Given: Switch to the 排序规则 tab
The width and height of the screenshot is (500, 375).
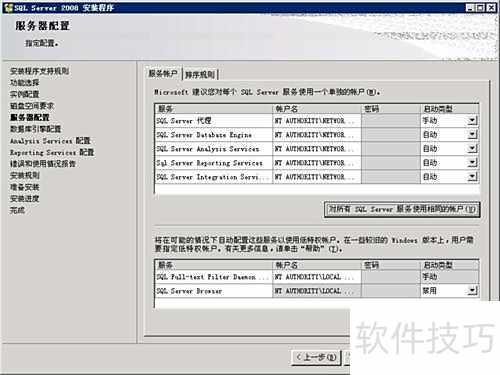Looking at the screenshot, I should click(200, 75).
